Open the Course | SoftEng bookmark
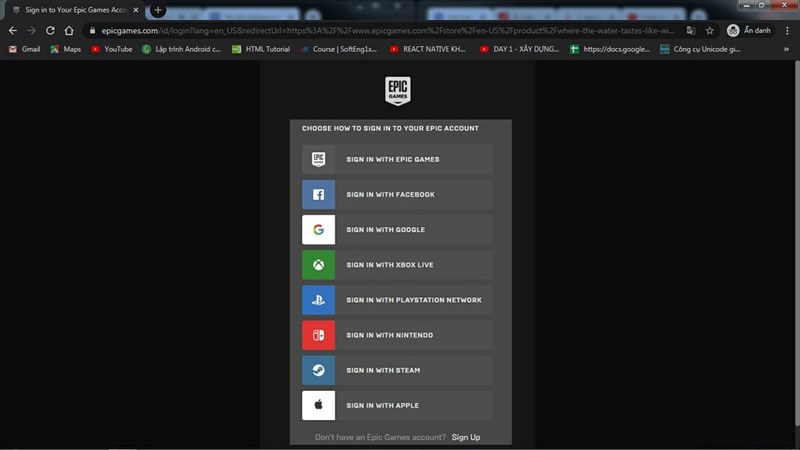Screen dimensions: 800x450 pyautogui.click(x=339, y=49)
